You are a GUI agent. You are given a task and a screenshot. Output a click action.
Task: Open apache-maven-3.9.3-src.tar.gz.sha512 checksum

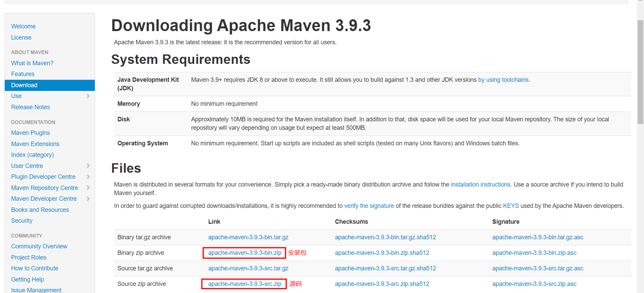click(385, 268)
